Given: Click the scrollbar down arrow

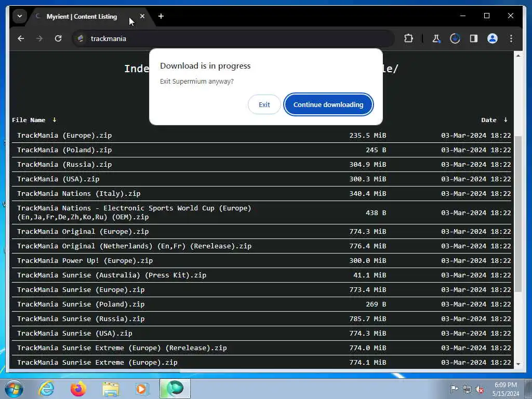Looking at the screenshot, I should 518,364.
